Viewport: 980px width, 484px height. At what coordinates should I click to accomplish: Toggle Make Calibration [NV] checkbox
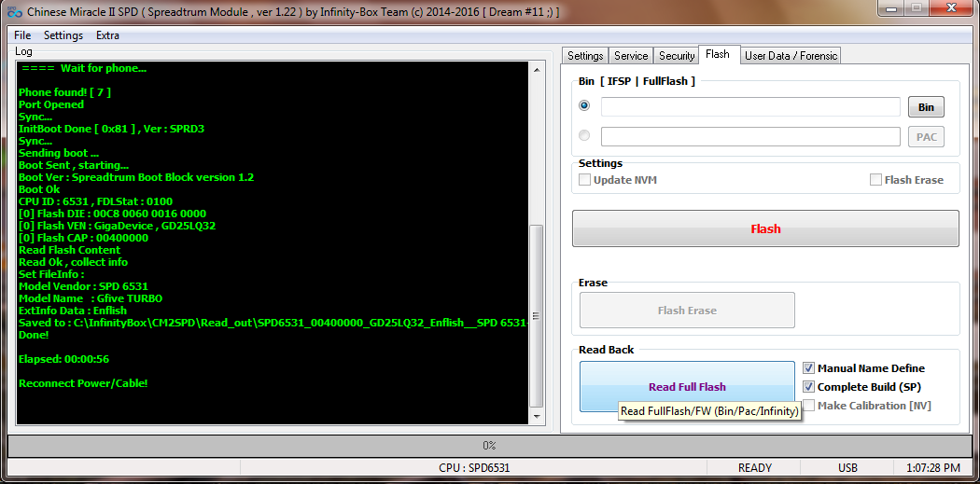tap(808, 406)
